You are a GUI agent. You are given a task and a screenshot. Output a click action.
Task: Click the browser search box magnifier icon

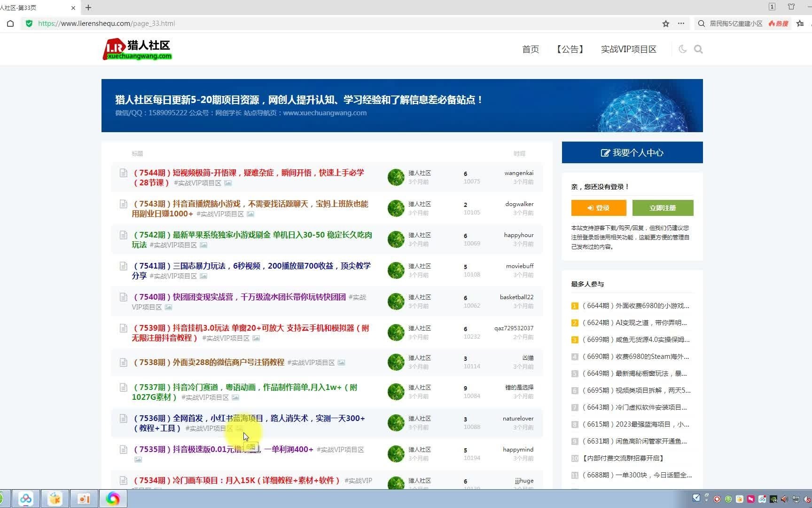701,24
